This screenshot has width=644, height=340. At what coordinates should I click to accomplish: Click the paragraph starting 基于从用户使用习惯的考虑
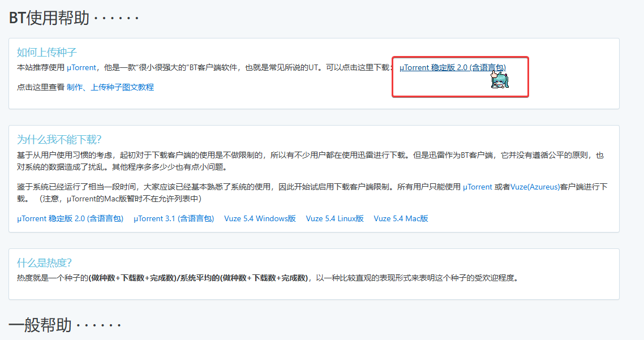coord(310,161)
